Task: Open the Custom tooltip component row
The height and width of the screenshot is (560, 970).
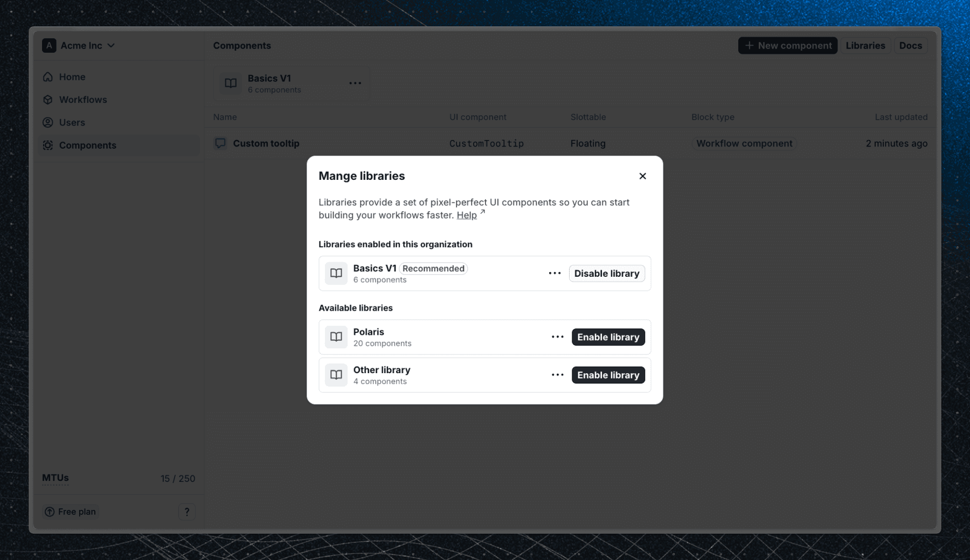Action: (x=266, y=144)
